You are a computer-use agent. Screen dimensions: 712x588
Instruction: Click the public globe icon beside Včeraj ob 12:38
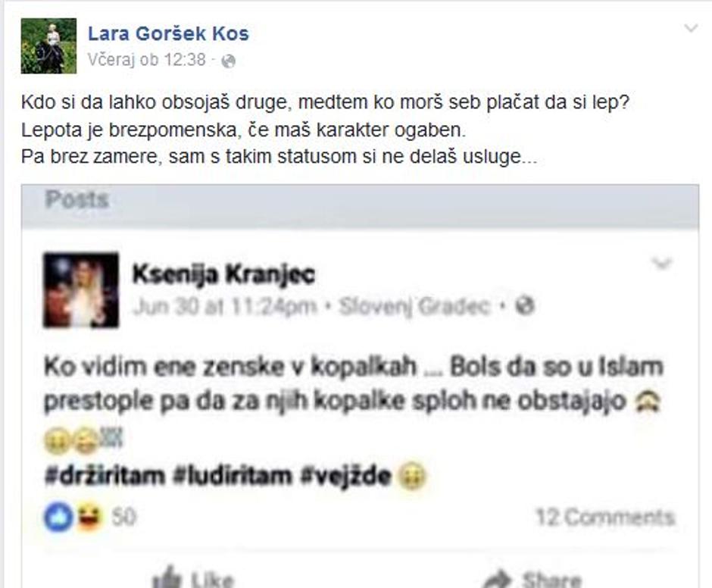[229, 61]
